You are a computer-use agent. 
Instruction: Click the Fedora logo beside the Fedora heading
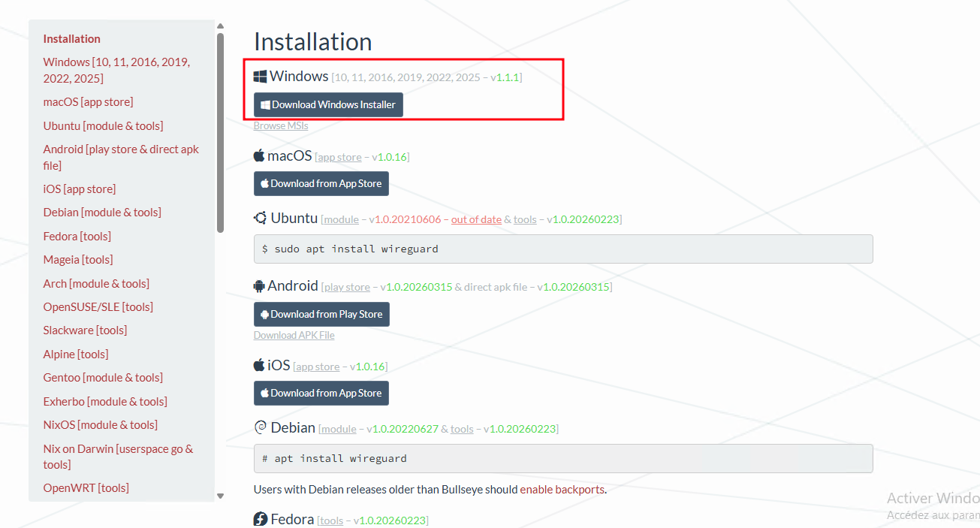point(261,519)
